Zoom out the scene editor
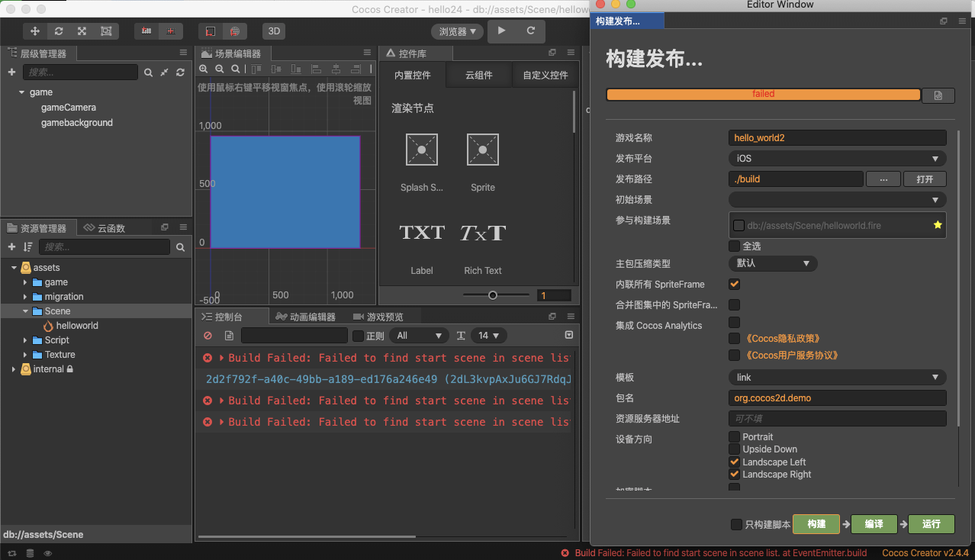 pos(219,69)
